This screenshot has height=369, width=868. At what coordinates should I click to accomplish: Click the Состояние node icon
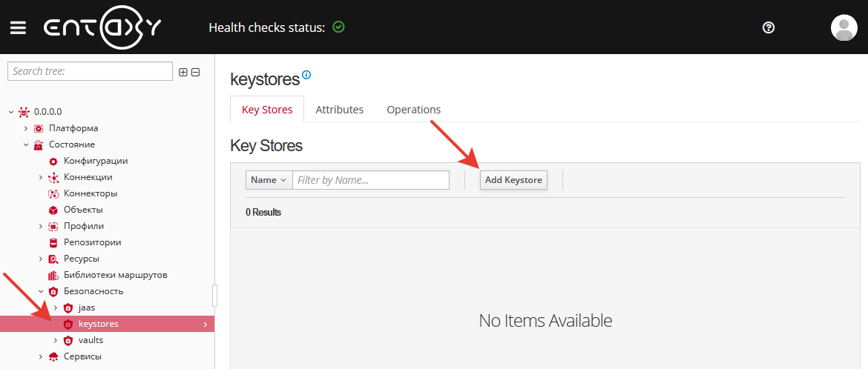tap(39, 145)
